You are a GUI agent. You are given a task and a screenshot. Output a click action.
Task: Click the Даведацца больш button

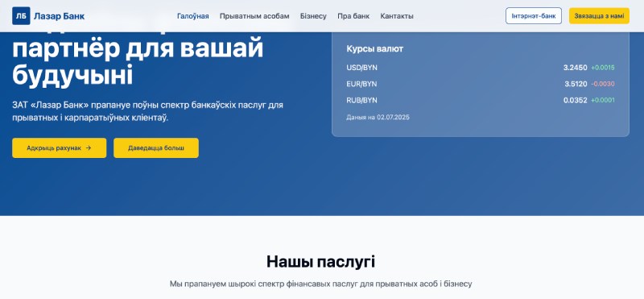coord(156,148)
